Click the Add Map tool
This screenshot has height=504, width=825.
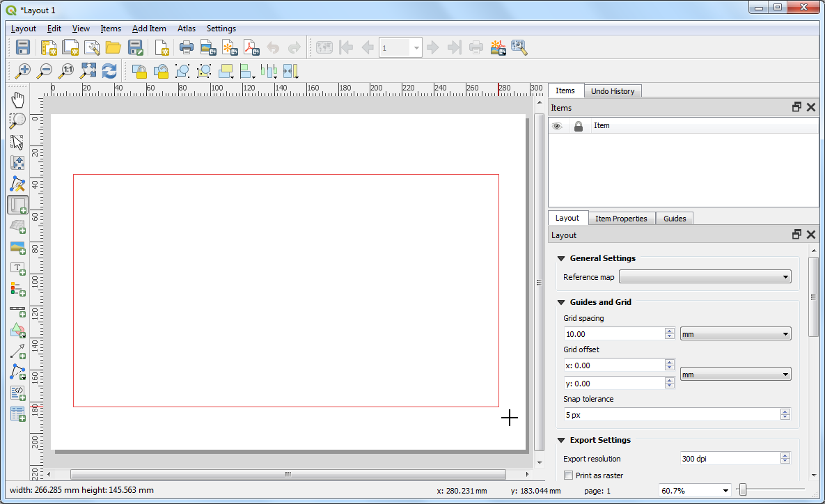pos(17,205)
